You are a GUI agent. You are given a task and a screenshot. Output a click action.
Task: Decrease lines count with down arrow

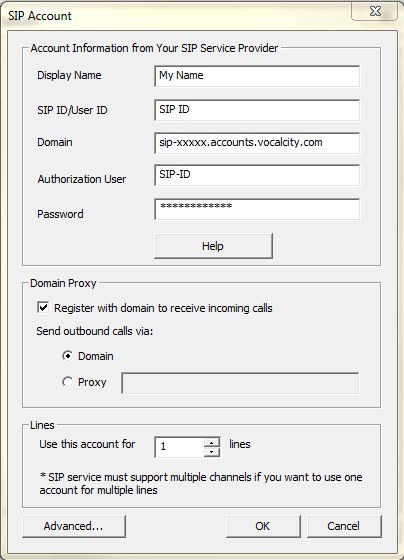point(212,452)
